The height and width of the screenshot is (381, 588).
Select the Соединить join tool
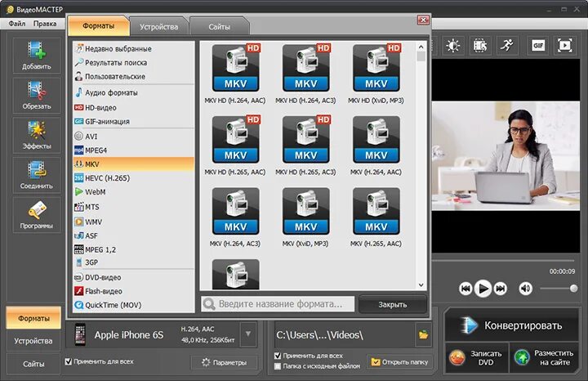[37, 174]
